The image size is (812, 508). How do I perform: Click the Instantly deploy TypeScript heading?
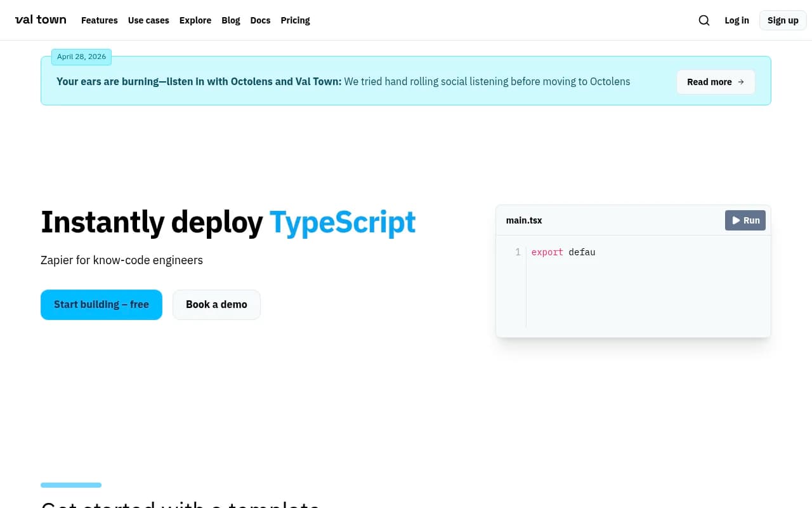tap(228, 222)
